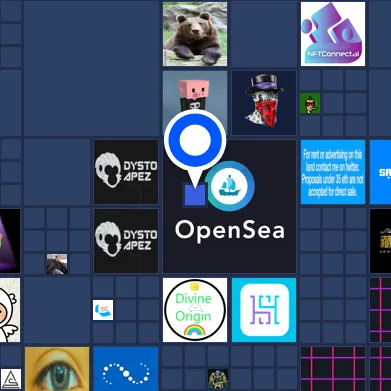Click the Divine Origin rainbow tile
Screen dimensions: 391x391
coord(195,310)
